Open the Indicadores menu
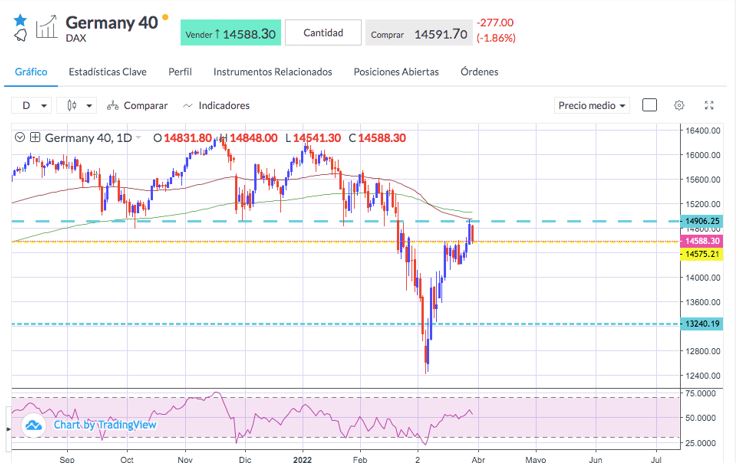 click(216, 106)
